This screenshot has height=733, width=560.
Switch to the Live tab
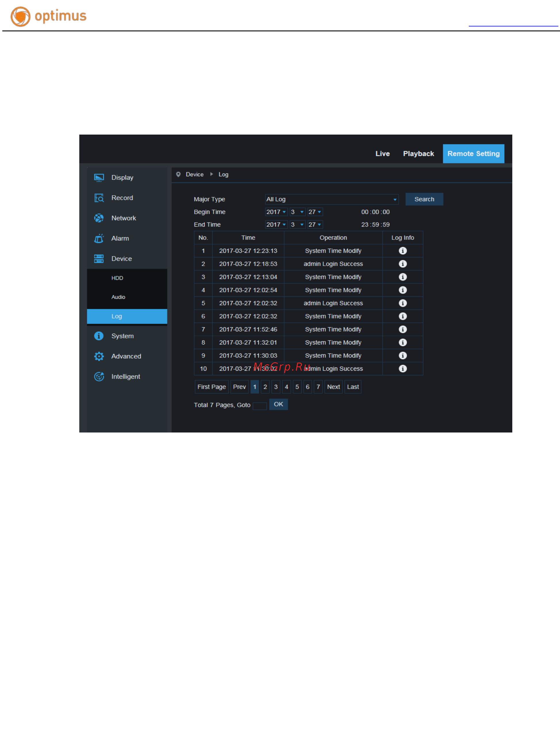(x=382, y=154)
